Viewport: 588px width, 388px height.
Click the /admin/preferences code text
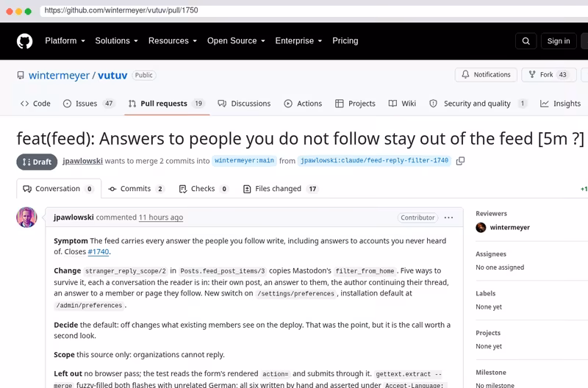[89, 306]
